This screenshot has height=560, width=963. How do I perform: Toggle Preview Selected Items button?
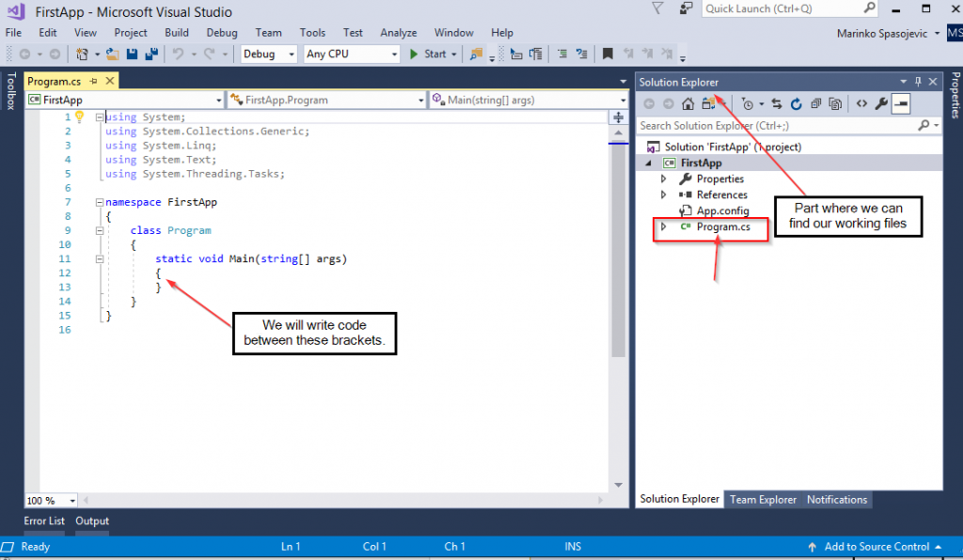[901, 103]
